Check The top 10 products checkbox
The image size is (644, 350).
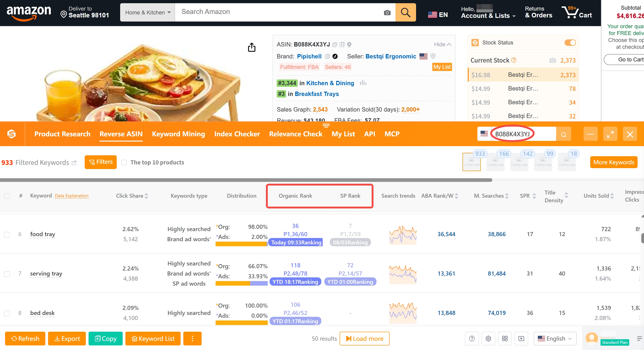[124, 162]
